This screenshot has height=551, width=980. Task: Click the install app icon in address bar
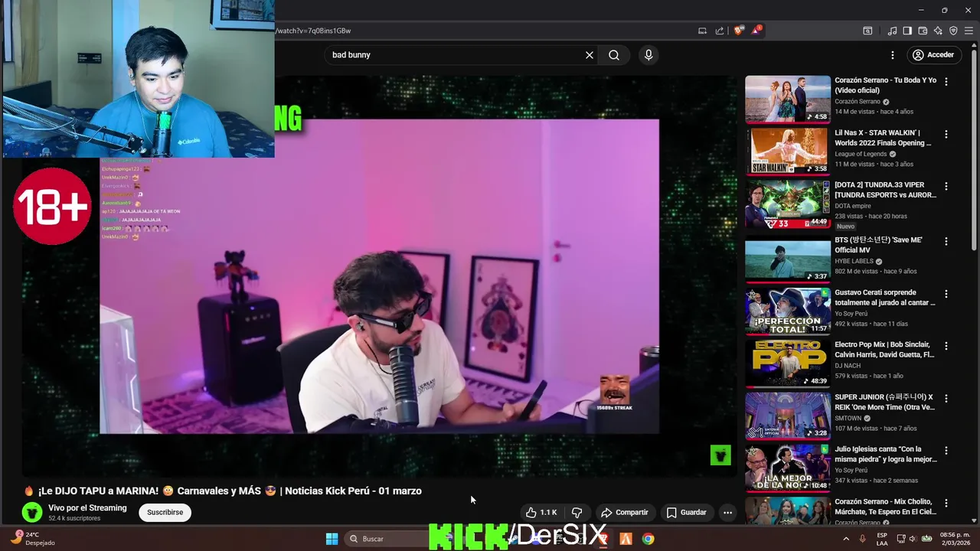pos(702,31)
